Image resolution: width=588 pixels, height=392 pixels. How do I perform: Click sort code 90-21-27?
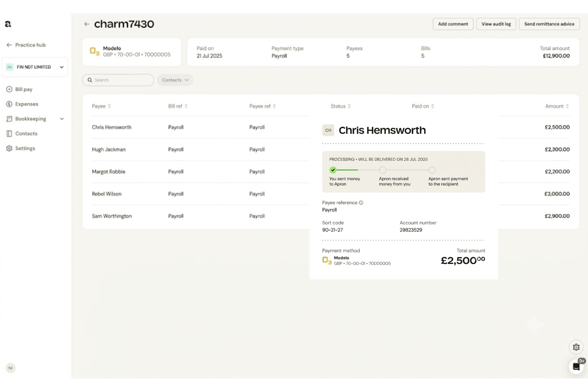tap(333, 230)
